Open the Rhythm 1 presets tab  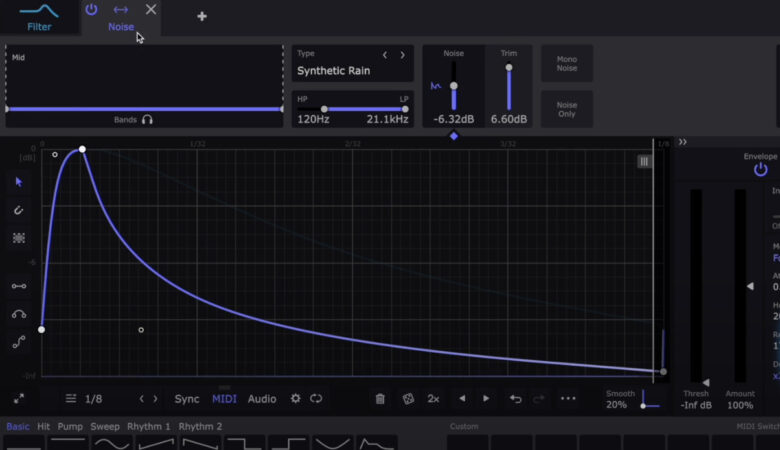coord(148,427)
